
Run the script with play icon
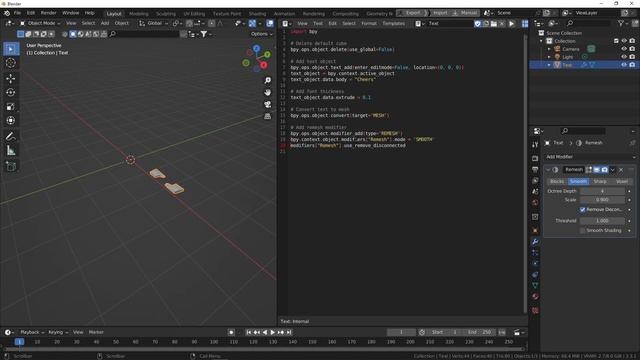[511, 24]
